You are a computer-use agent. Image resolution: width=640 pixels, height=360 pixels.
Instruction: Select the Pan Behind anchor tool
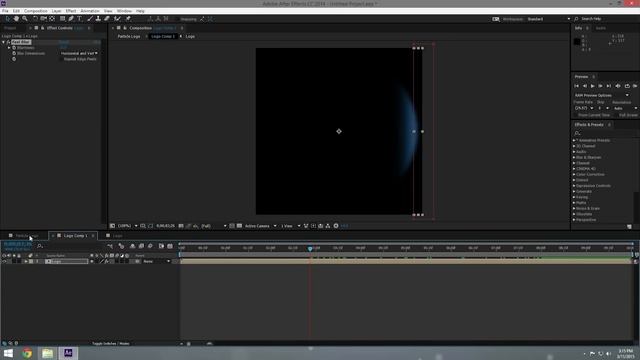[x=52, y=19]
